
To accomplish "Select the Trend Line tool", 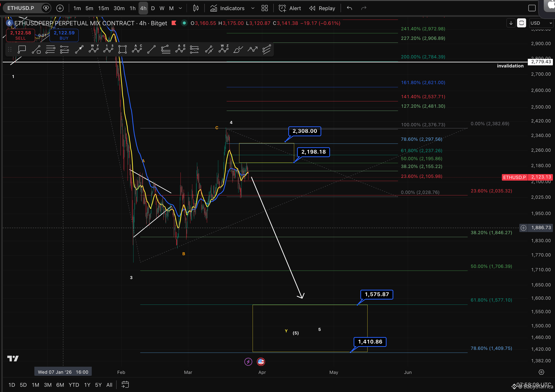I will [x=151, y=49].
